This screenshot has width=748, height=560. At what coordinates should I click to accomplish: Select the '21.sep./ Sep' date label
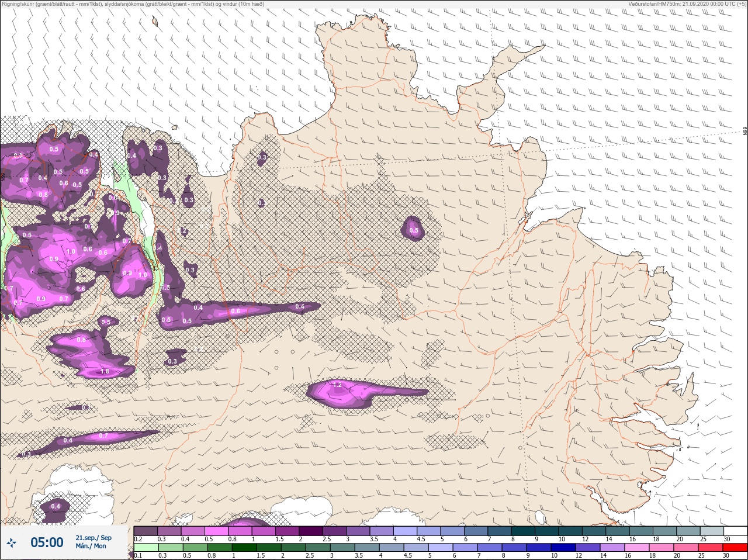(93, 538)
